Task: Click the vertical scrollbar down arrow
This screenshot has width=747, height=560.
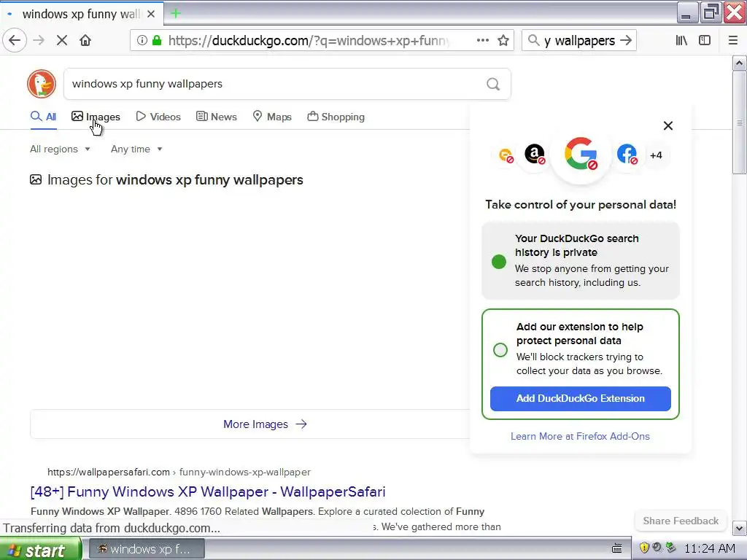Action: click(x=739, y=528)
